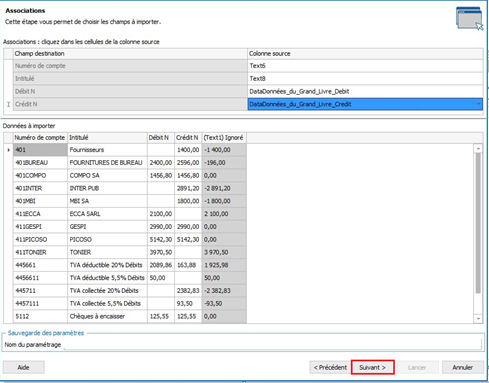Click the Colonne source header
The width and height of the screenshot is (489, 383).
click(365, 54)
